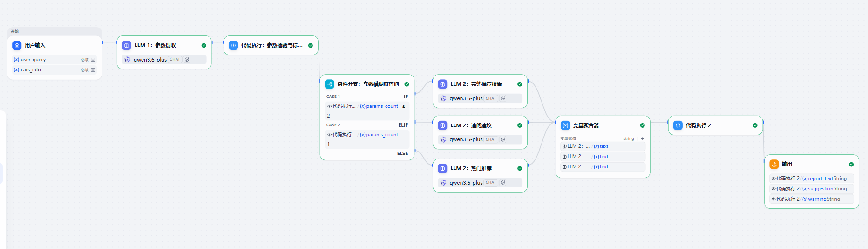The image size is (868, 249).
Task: Click the ELSE output handle on 条件分支
Action: pos(415,151)
